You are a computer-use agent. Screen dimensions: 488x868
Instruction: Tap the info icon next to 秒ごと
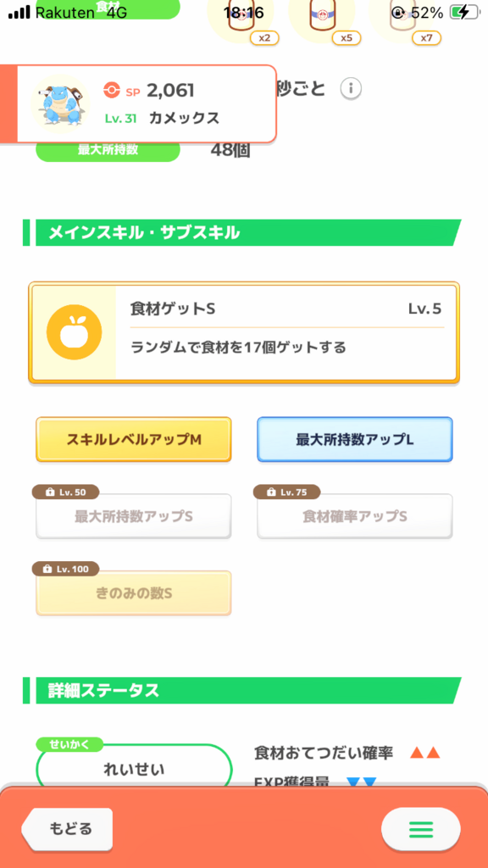351,88
